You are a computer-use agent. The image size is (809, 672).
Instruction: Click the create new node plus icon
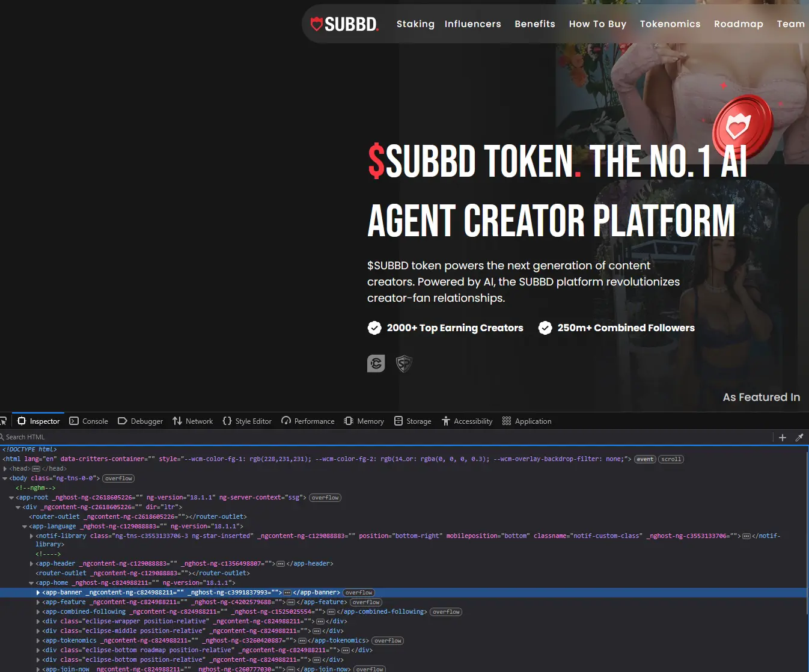783,438
